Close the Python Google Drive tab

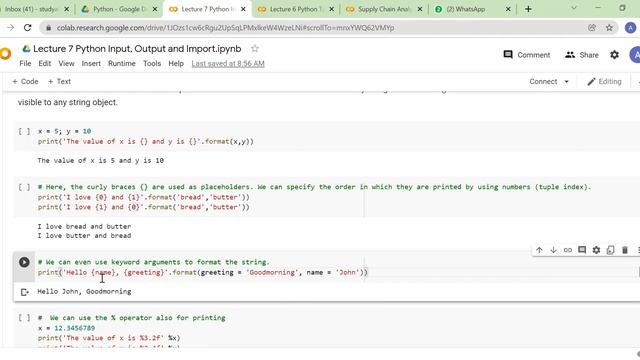point(155,9)
